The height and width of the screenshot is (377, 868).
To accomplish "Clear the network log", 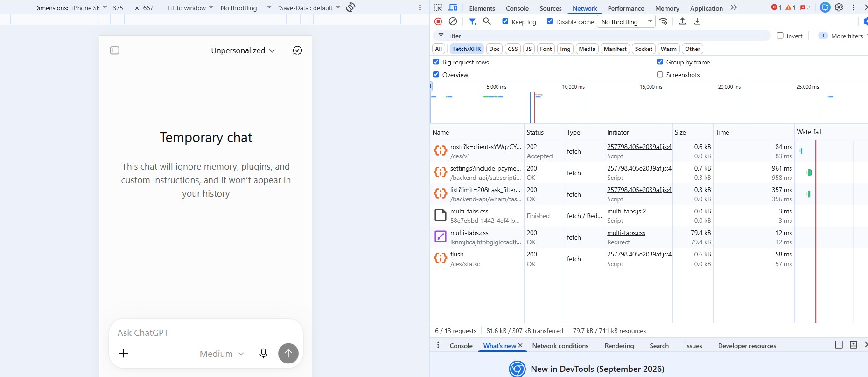I will point(453,21).
